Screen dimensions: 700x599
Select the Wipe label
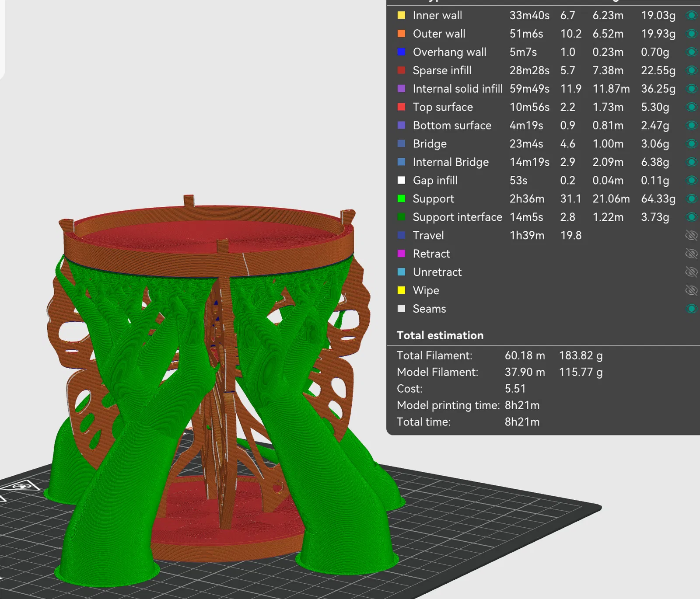pos(426,291)
